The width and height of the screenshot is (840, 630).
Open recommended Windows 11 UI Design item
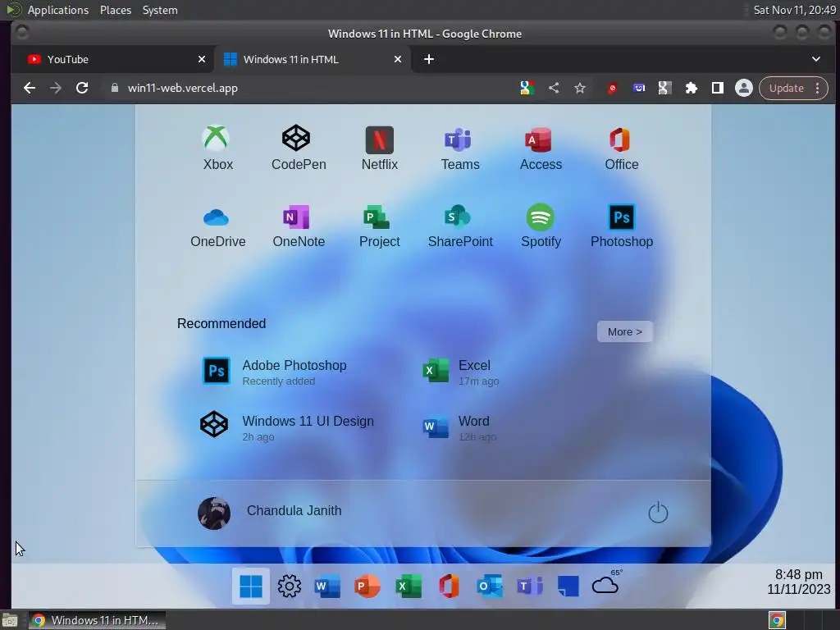[287, 427]
